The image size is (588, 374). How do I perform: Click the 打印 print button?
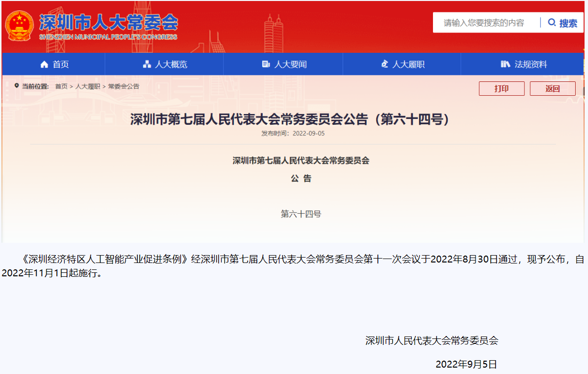coord(502,88)
